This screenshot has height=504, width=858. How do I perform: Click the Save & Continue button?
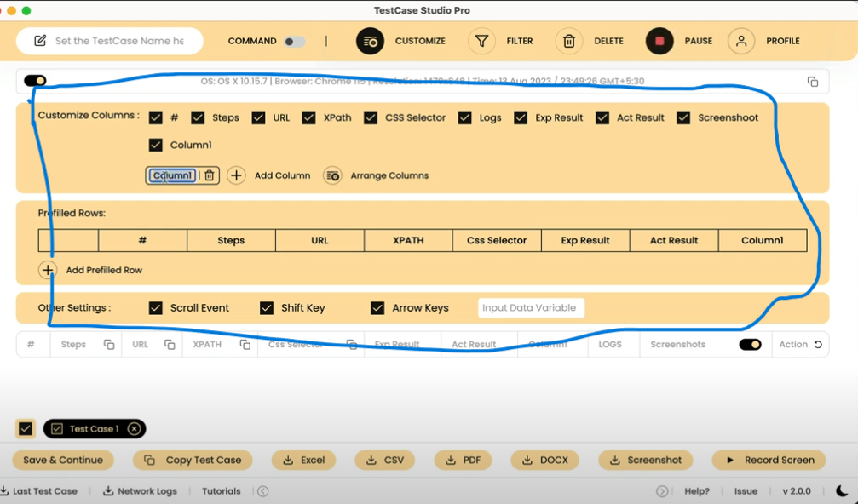click(62, 460)
